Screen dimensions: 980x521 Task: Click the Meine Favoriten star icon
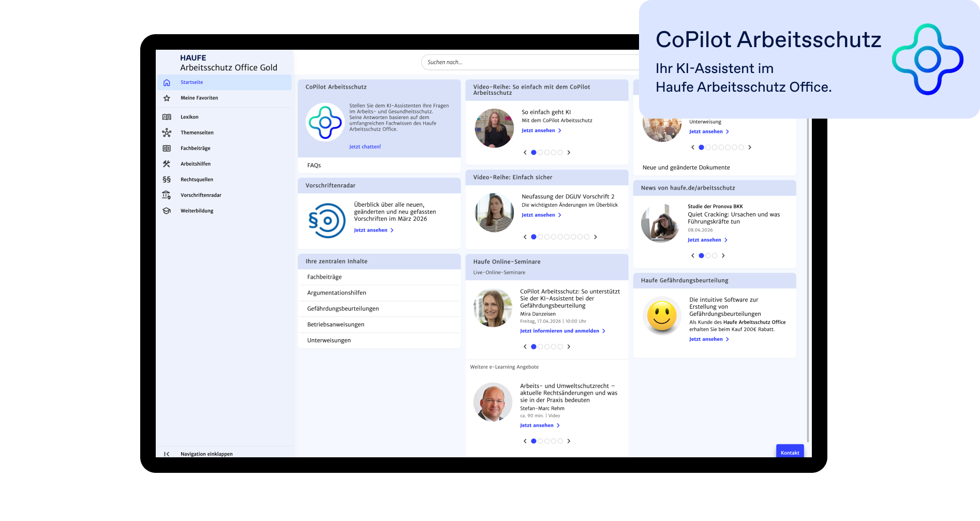pos(167,98)
